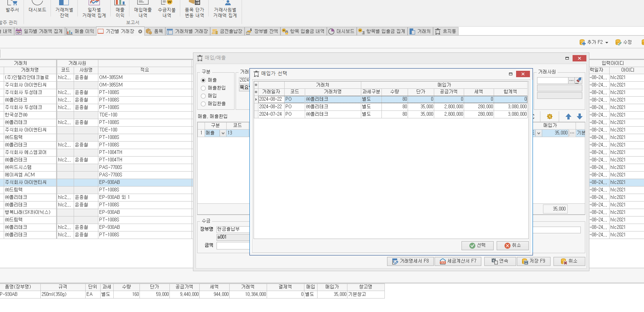
Task: Open the 매출 구분 dropdown in row 1
Action: click(223, 133)
